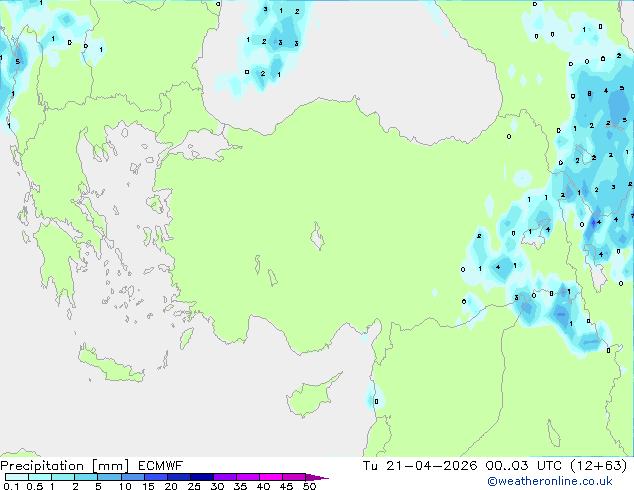Pick the 15–20 mm legend color box
The width and height of the screenshot is (634, 490).
click(156, 477)
